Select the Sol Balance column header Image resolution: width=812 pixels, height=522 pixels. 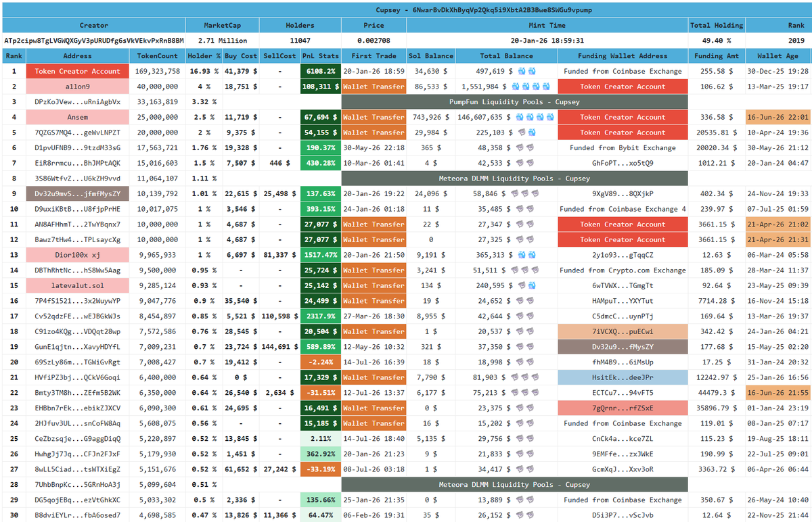[x=431, y=56]
